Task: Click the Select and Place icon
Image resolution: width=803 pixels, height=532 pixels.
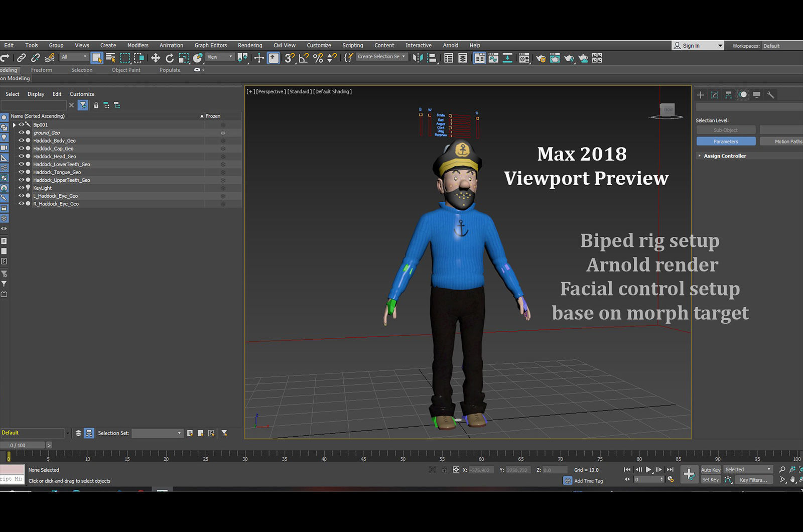Action: pos(198,58)
